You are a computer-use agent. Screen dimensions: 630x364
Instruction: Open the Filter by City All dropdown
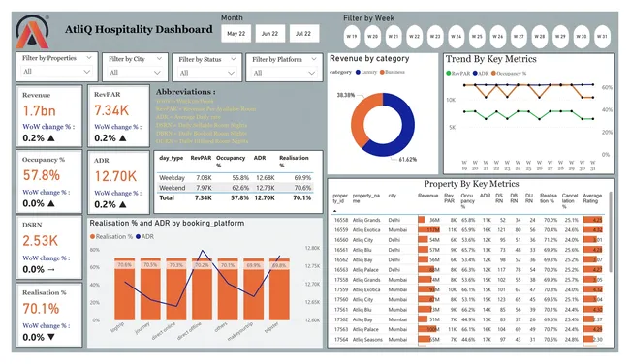(x=135, y=73)
